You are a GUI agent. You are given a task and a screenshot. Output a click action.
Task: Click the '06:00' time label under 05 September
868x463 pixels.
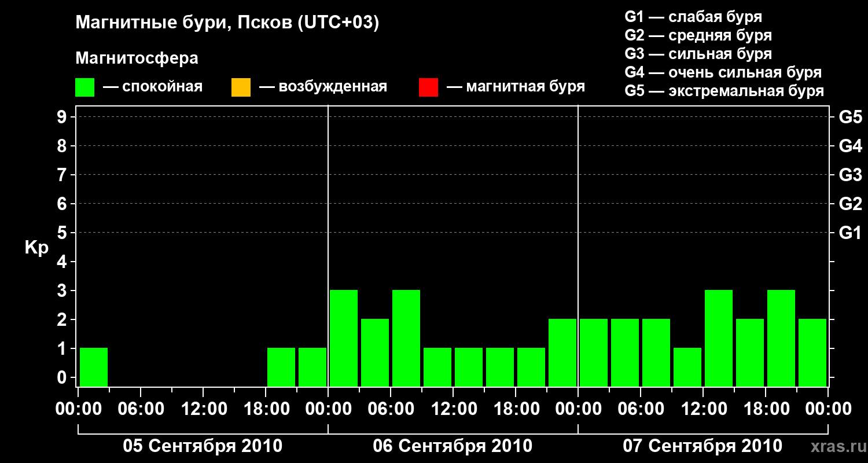141,409
